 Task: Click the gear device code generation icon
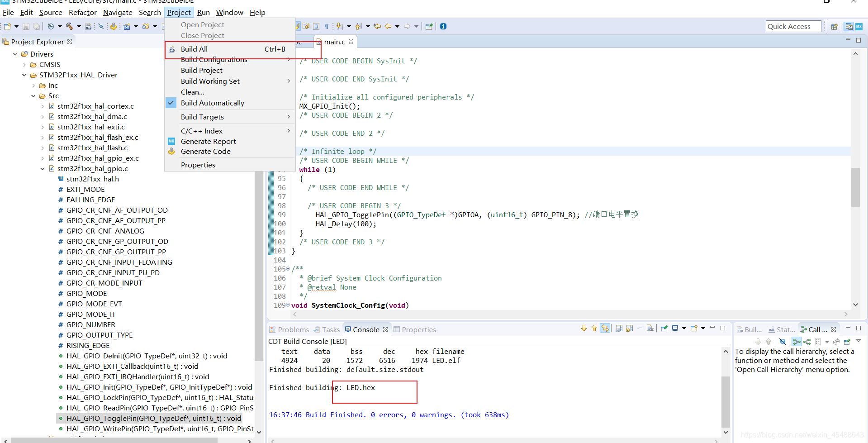click(113, 26)
